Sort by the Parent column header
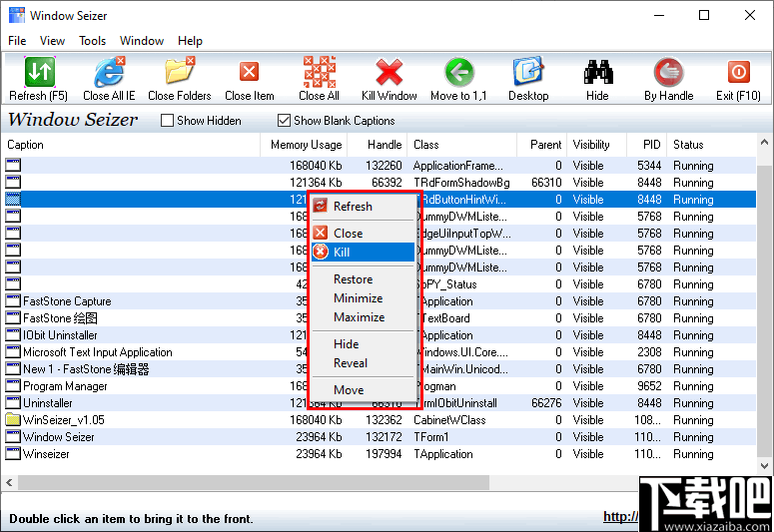The width and height of the screenshot is (774, 532). [x=542, y=145]
